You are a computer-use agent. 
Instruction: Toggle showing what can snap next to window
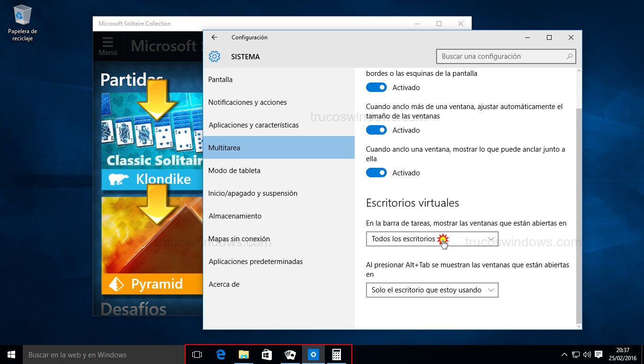click(376, 173)
